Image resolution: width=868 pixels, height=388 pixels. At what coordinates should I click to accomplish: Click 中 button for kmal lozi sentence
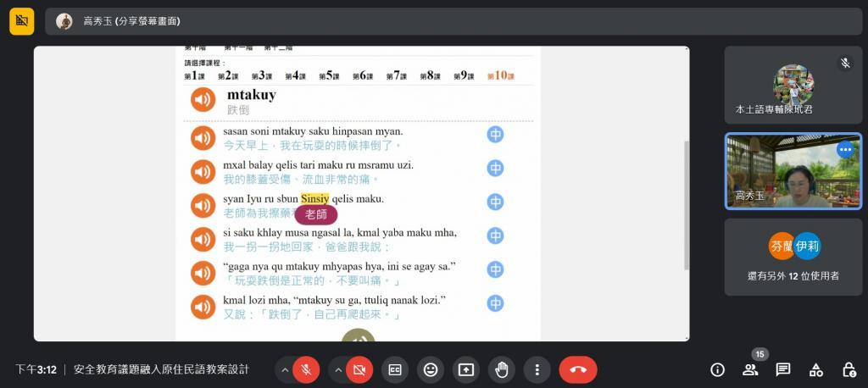click(495, 303)
